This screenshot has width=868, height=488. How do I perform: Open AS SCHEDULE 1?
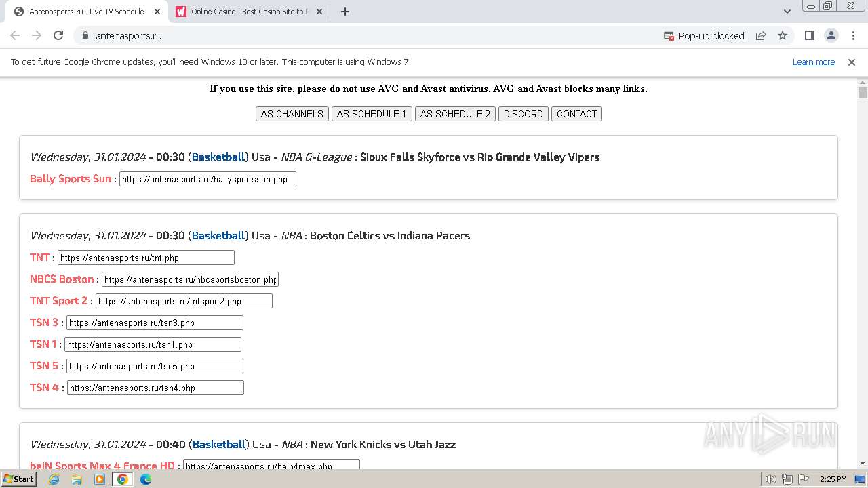372,114
